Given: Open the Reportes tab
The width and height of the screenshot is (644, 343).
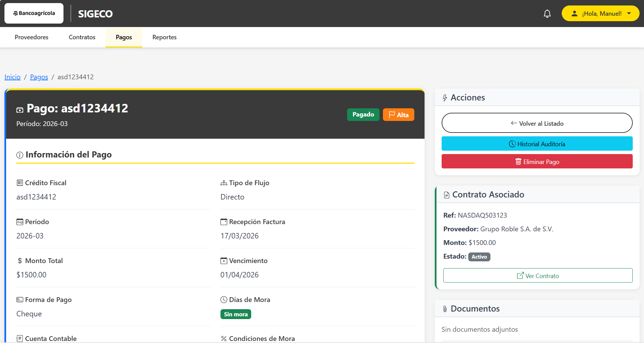Looking at the screenshot, I should (164, 37).
